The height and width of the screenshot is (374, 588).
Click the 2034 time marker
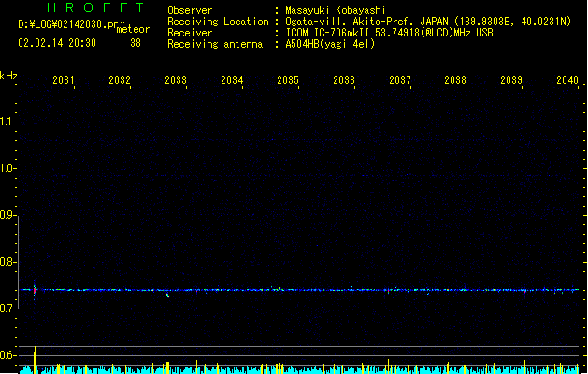[x=232, y=80]
